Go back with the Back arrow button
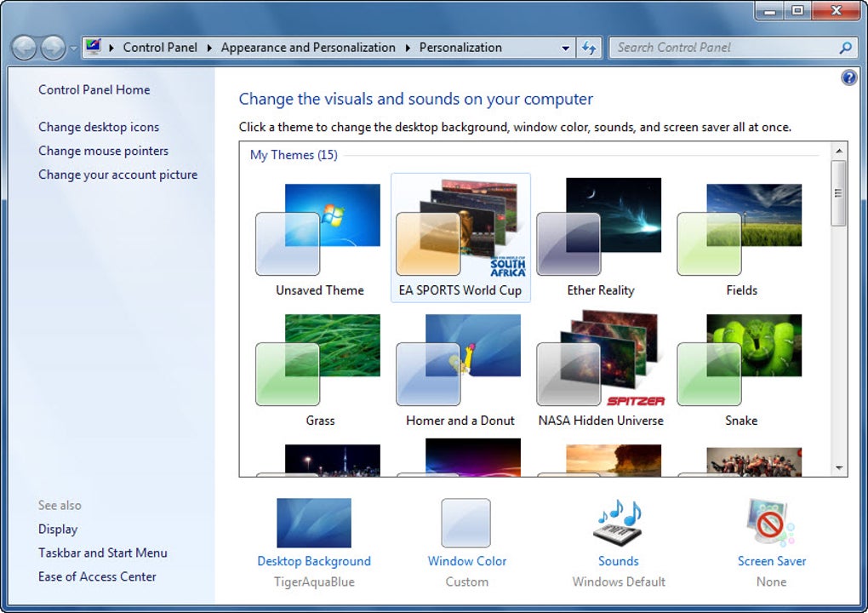The width and height of the screenshot is (868, 613). 24,49
